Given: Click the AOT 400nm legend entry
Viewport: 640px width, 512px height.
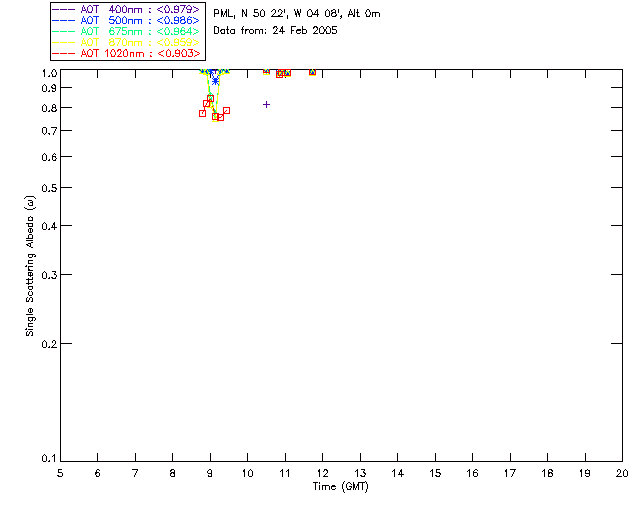Looking at the screenshot, I should click(x=126, y=9).
